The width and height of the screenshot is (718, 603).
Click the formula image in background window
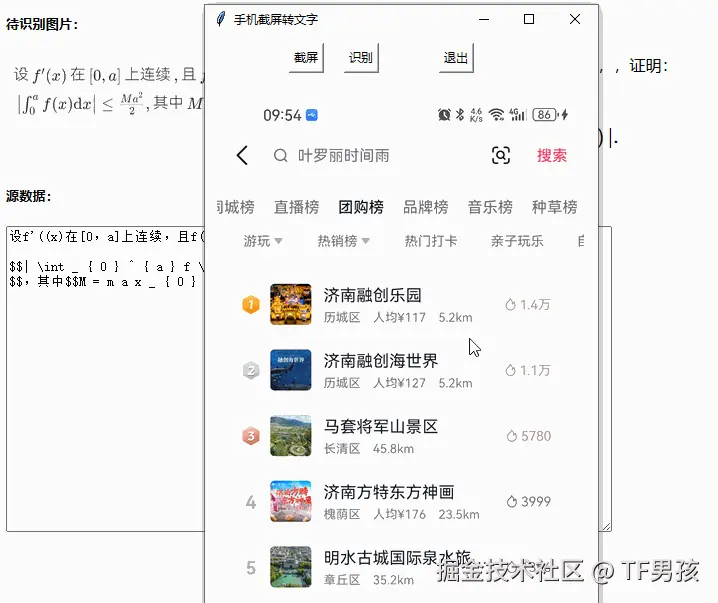pyautogui.click(x=109, y=91)
